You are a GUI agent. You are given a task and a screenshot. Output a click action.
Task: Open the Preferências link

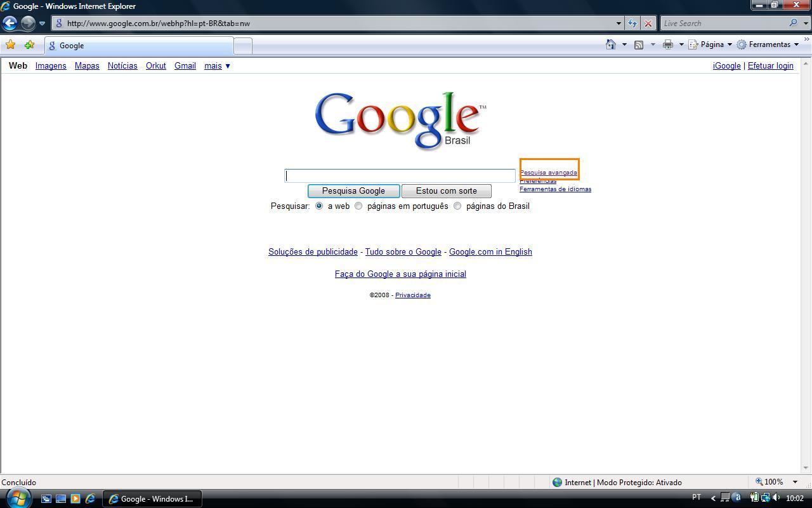click(x=538, y=181)
